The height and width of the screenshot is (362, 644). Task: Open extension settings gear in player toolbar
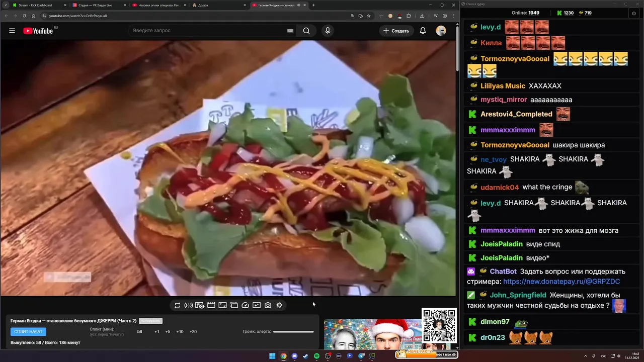point(279,305)
